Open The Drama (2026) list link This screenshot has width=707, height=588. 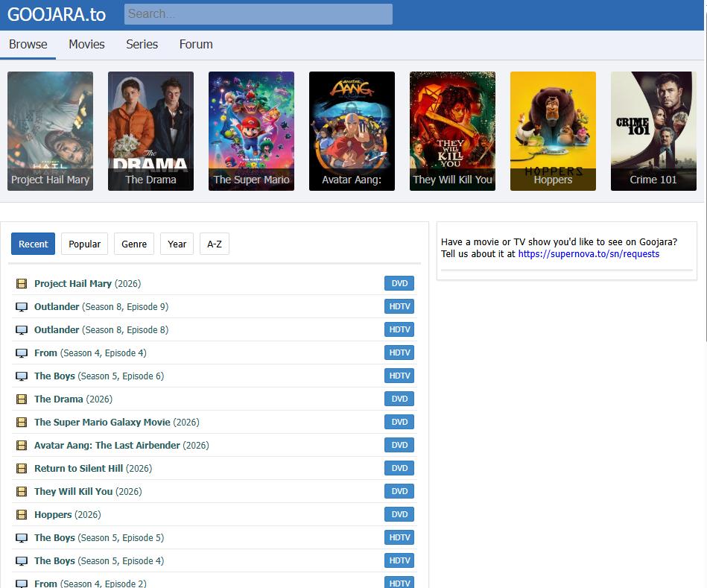click(74, 399)
